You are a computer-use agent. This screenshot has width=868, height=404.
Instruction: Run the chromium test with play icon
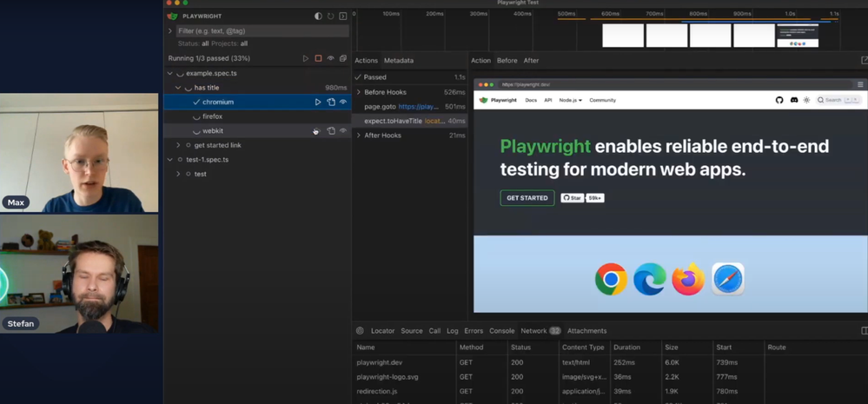coord(318,102)
